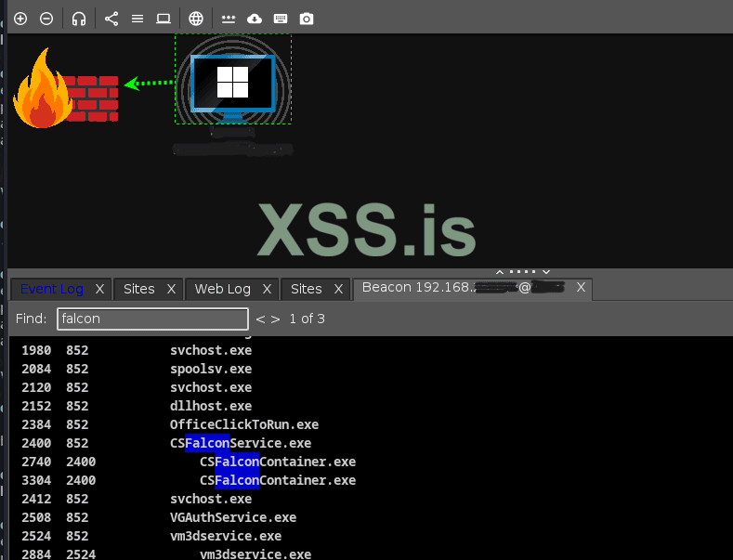Go to previous find match arrow

coord(260,319)
